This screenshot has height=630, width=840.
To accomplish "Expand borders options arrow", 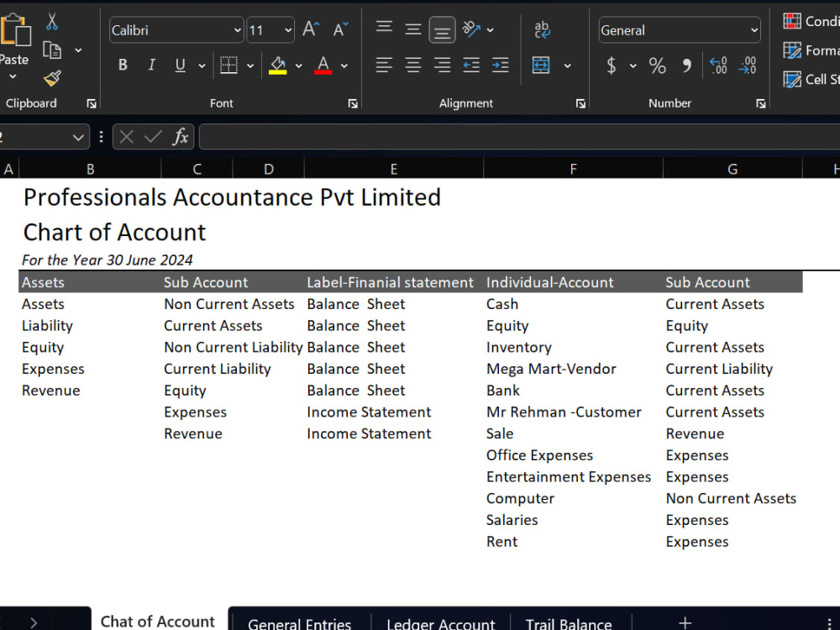I will click(250, 66).
